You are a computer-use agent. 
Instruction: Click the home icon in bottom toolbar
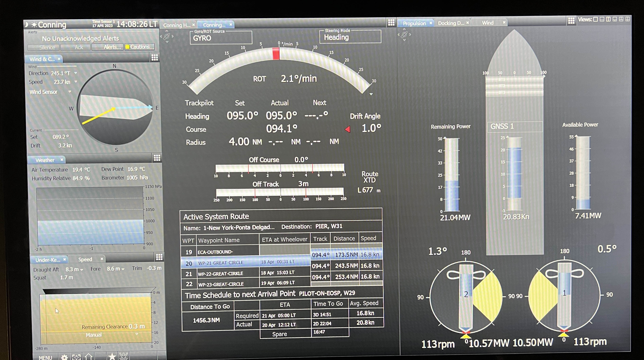coord(88,357)
